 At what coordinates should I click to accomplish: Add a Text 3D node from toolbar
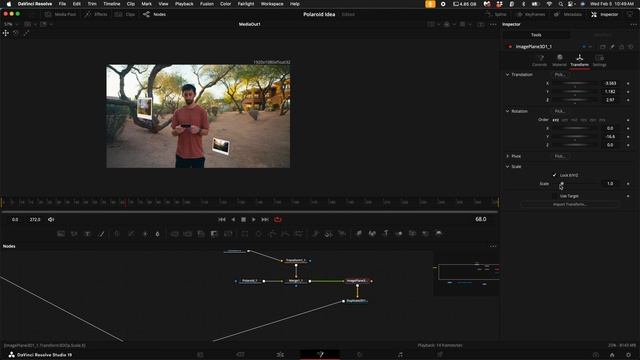pyautogui.click(x=386, y=233)
